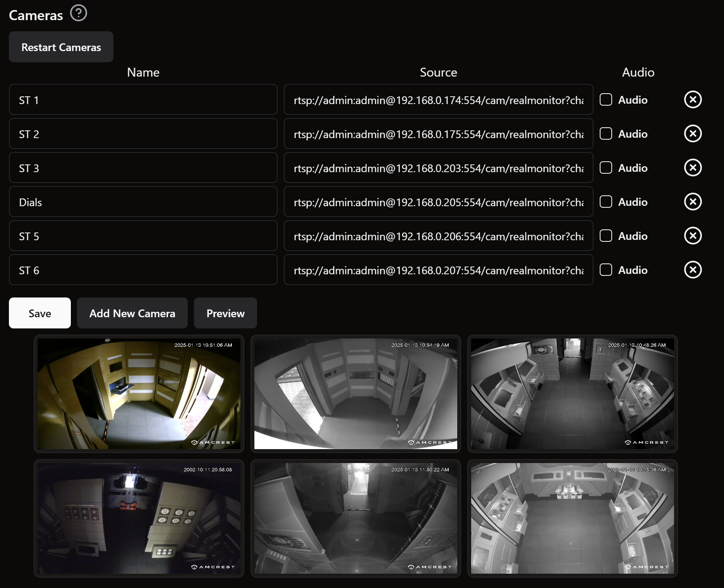The width and height of the screenshot is (724, 588).
Task: Open the preview thumbnail dated 2002-10-11
Action: 139,518
